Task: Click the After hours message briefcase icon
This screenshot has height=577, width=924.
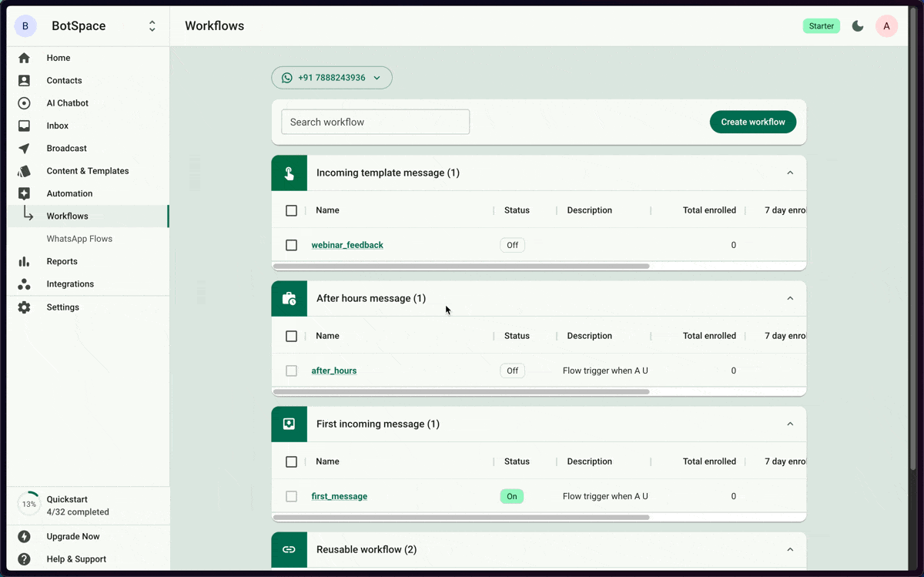Action: [290, 299]
